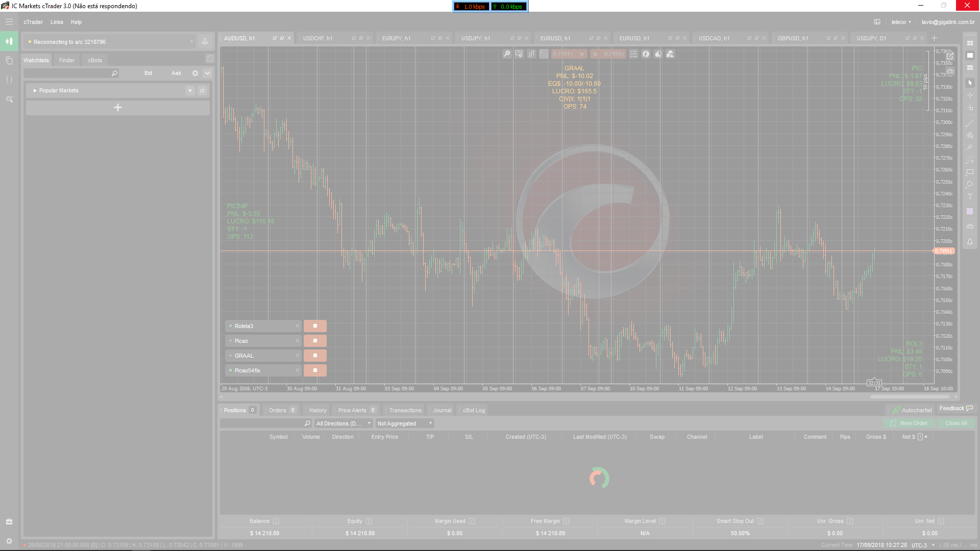The height and width of the screenshot is (551, 980).
Task: Open chart settings icon in chart toolbar
Action: (519, 54)
